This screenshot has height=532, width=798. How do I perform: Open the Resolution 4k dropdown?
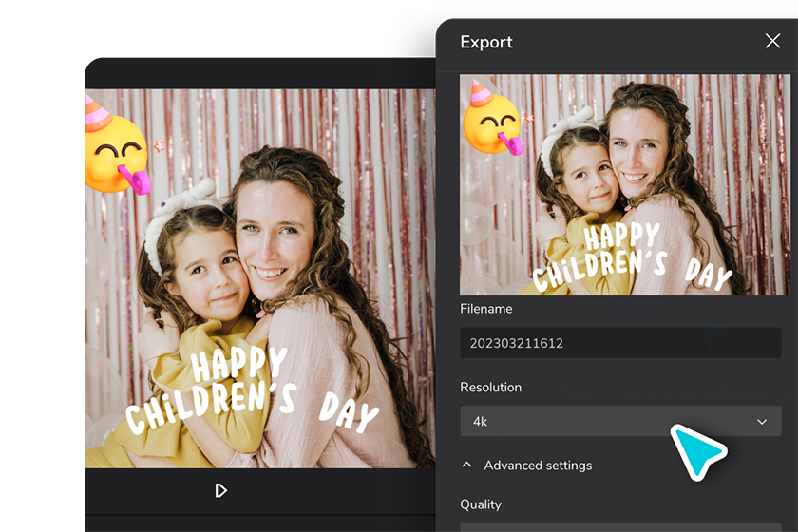pyautogui.click(x=620, y=421)
